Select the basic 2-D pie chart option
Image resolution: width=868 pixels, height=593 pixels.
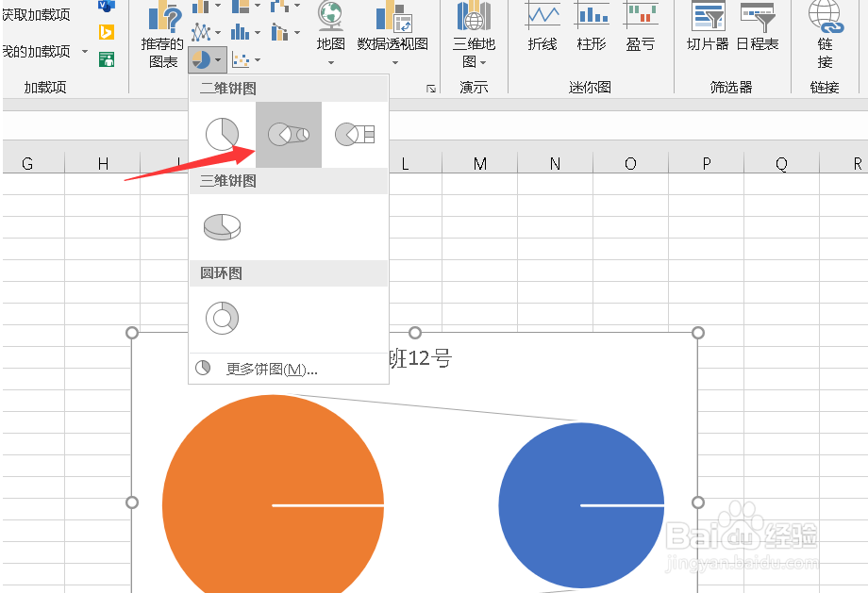click(222, 133)
